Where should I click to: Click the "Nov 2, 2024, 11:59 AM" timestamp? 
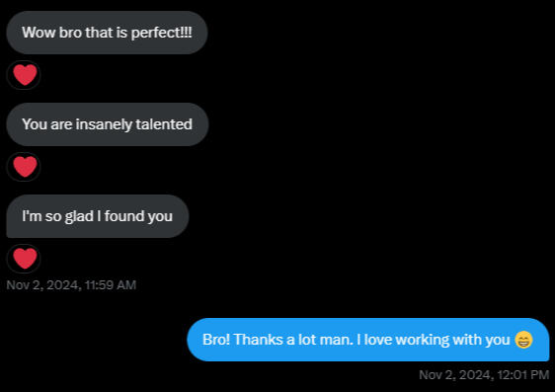click(71, 284)
